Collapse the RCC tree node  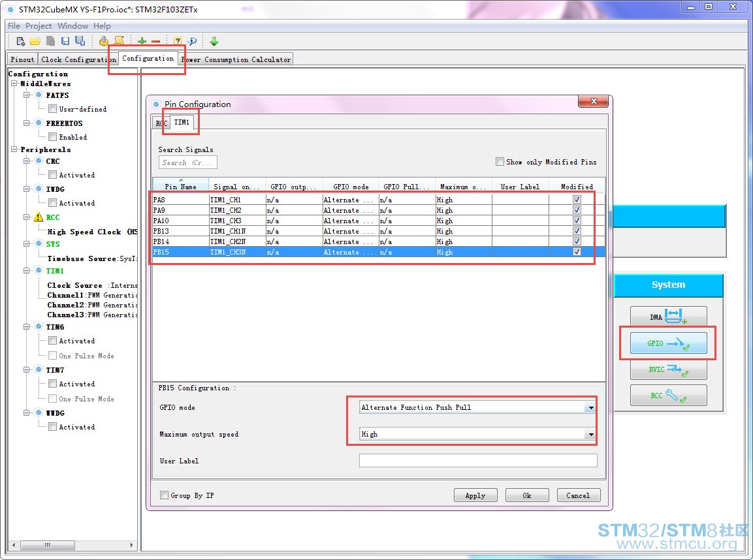[x=27, y=217]
